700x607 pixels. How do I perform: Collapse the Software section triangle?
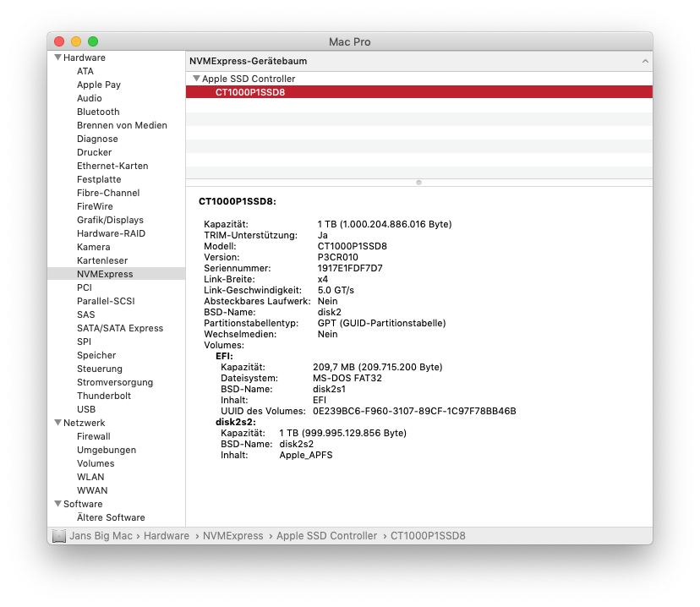(x=57, y=504)
